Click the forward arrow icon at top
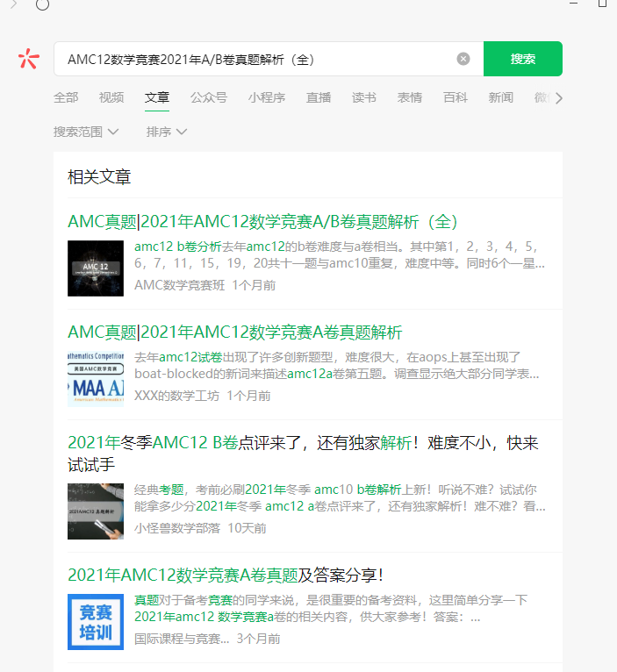 14,4
